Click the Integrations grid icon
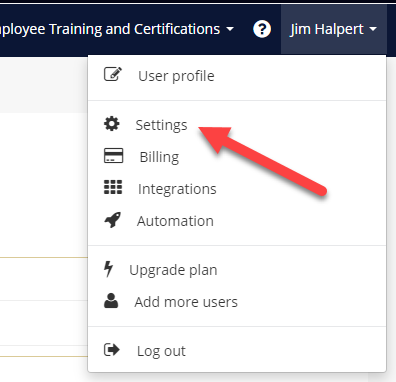This screenshot has width=396, height=382. pos(113,187)
